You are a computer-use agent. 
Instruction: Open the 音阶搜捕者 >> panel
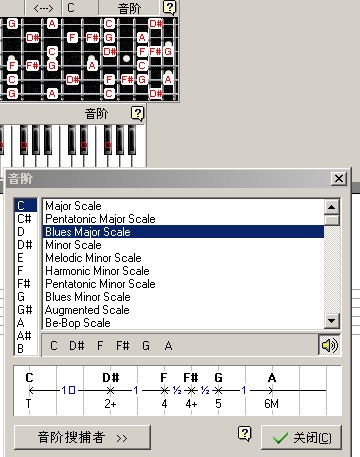click(x=82, y=437)
